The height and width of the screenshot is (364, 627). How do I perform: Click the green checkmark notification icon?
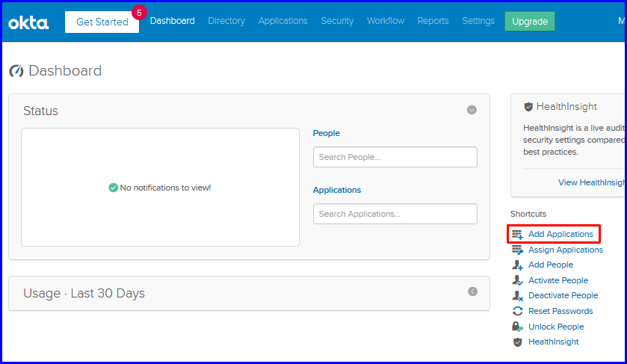click(113, 188)
